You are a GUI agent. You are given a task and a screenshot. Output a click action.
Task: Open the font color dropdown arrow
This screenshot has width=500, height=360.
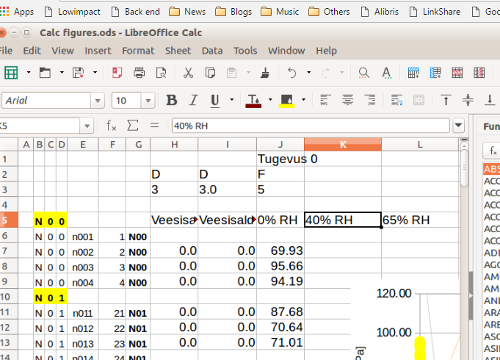point(270,100)
